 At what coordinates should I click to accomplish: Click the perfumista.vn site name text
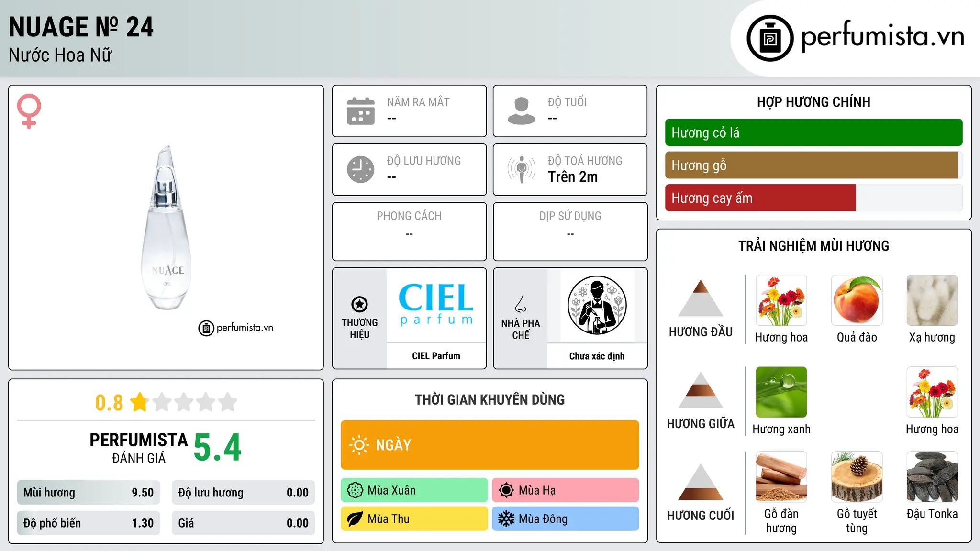[882, 36]
